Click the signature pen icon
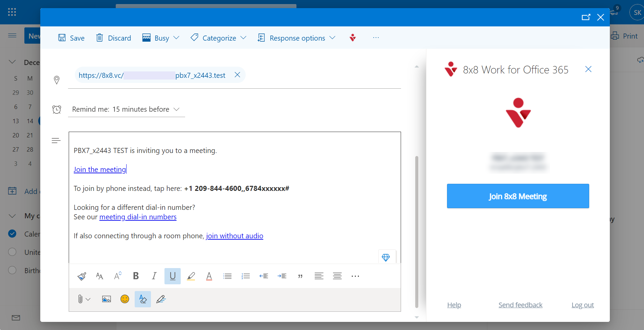The width and height of the screenshot is (644, 330). click(x=161, y=299)
